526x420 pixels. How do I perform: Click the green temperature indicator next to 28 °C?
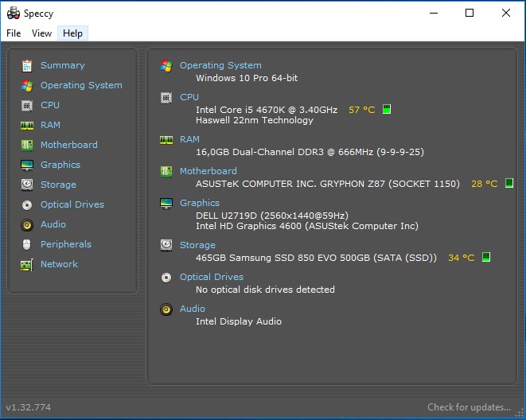pos(509,183)
